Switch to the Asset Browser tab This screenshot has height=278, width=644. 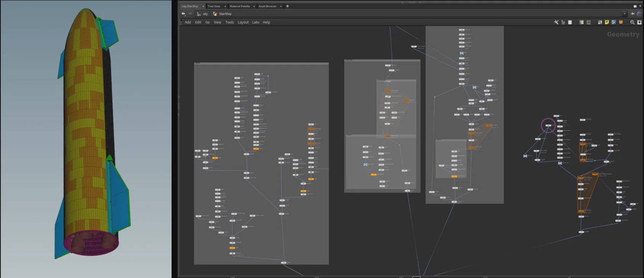267,6
